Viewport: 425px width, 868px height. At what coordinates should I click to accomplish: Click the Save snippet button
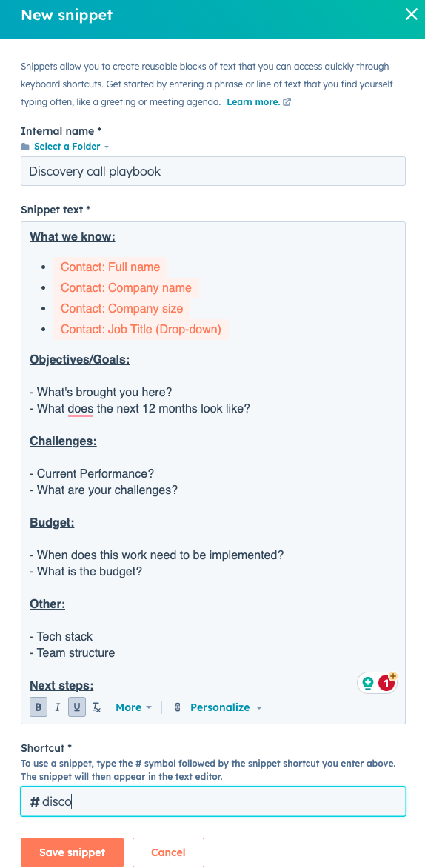(x=72, y=852)
